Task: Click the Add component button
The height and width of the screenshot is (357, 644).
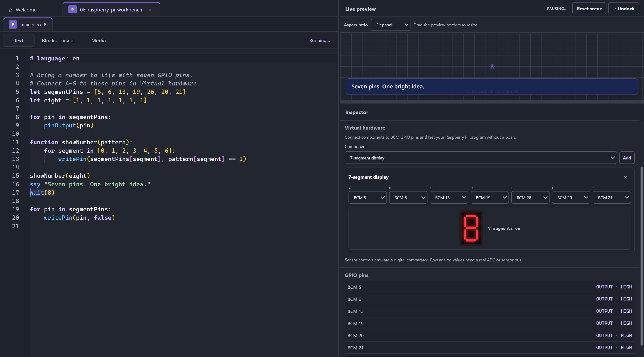Action: tap(627, 158)
